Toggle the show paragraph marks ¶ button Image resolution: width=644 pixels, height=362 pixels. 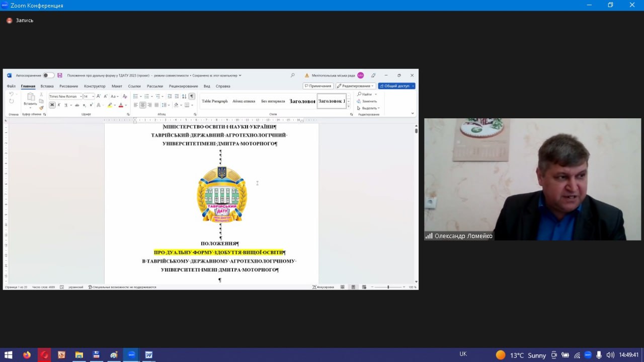point(192,96)
